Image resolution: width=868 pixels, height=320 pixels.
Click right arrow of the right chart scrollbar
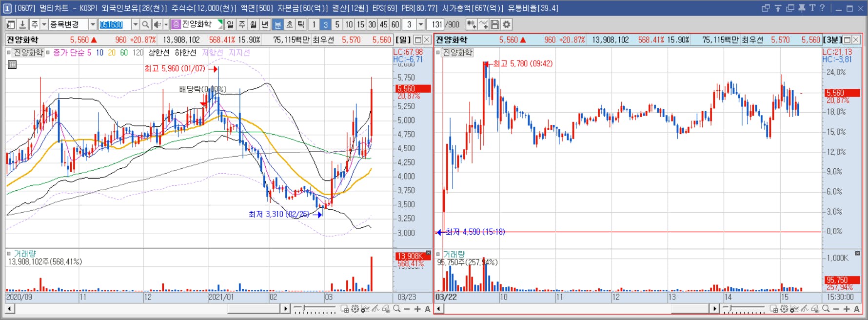714,309
